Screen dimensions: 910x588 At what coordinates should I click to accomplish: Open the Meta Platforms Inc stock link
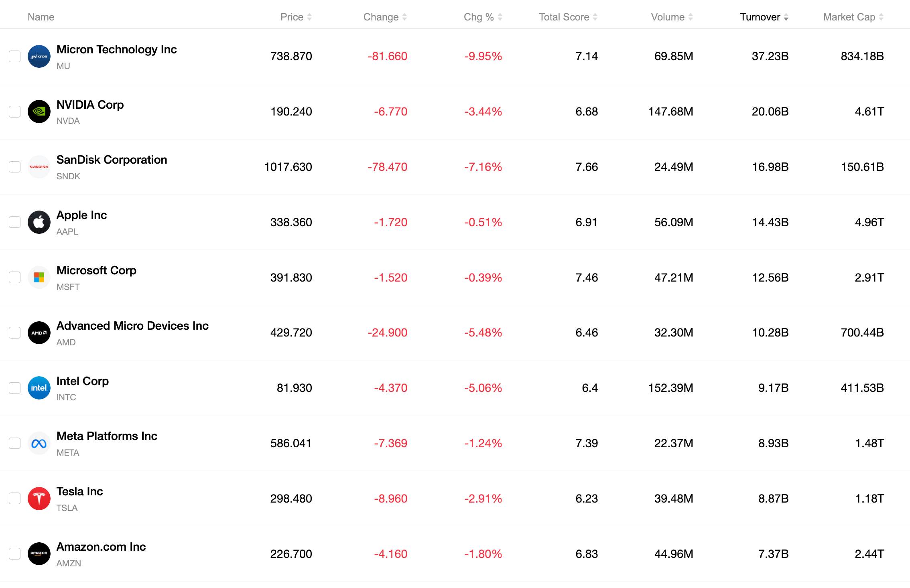point(107,436)
